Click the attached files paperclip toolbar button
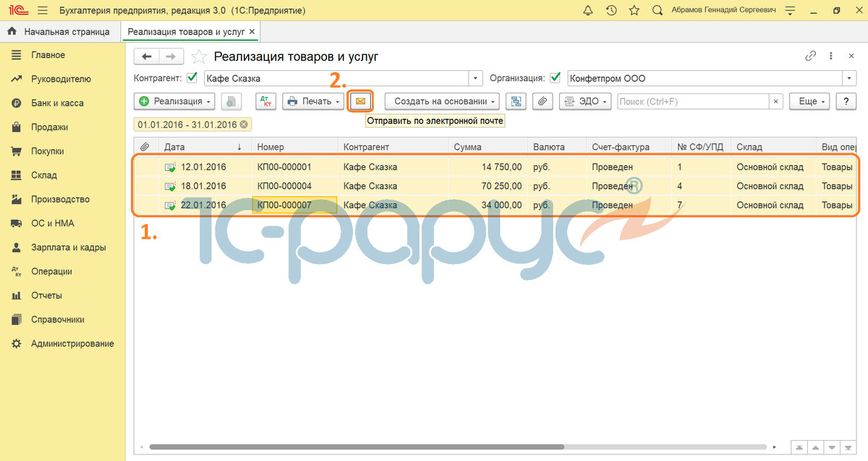This screenshot has height=461, width=868. pyautogui.click(x=543, y=101)
